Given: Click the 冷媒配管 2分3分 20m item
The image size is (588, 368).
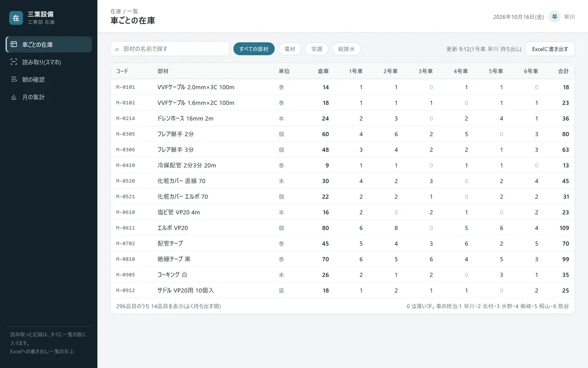Looking at the screenshot, I should coord(187,165).
